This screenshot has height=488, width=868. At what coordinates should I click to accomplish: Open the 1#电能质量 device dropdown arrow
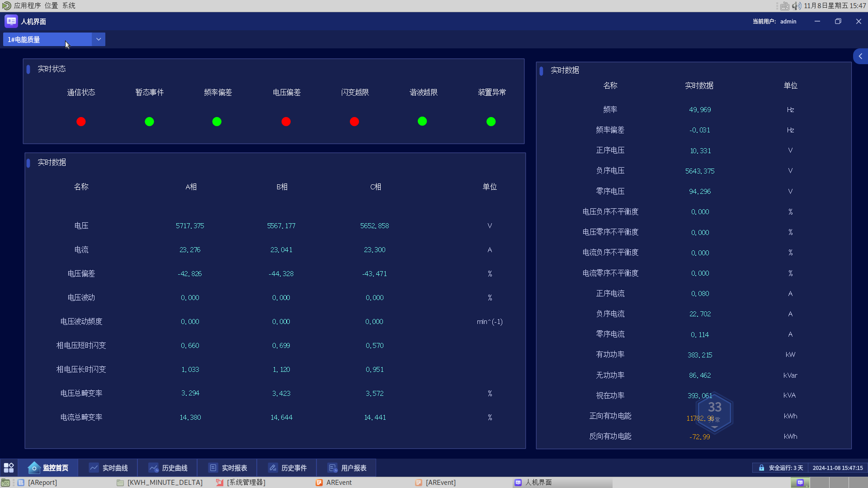[x=98, y=39]
